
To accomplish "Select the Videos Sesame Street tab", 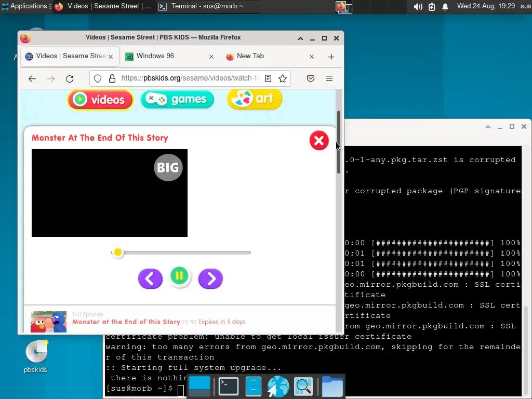I will [x=70, y=56].
